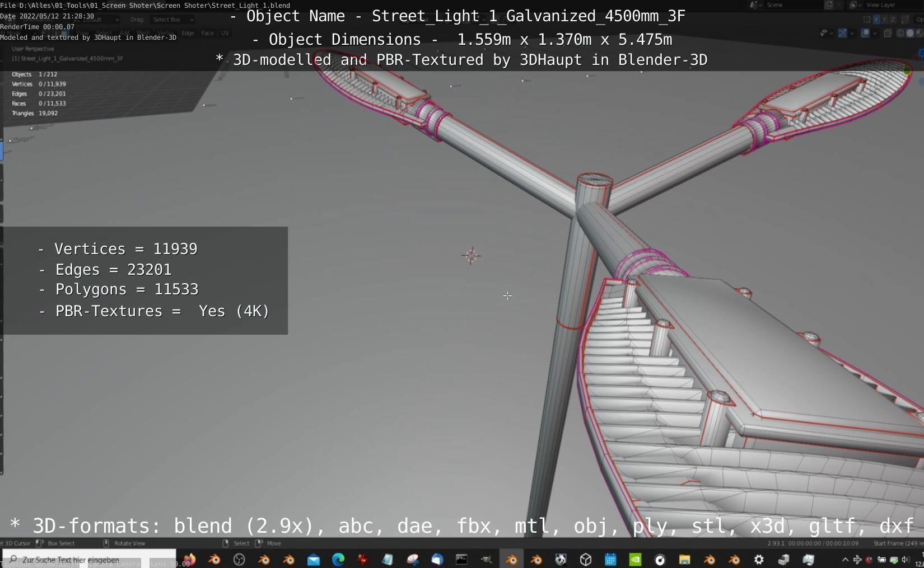Click the New Scene icon
The height and width of the screenshot is (568, 924).
point(829,5)
